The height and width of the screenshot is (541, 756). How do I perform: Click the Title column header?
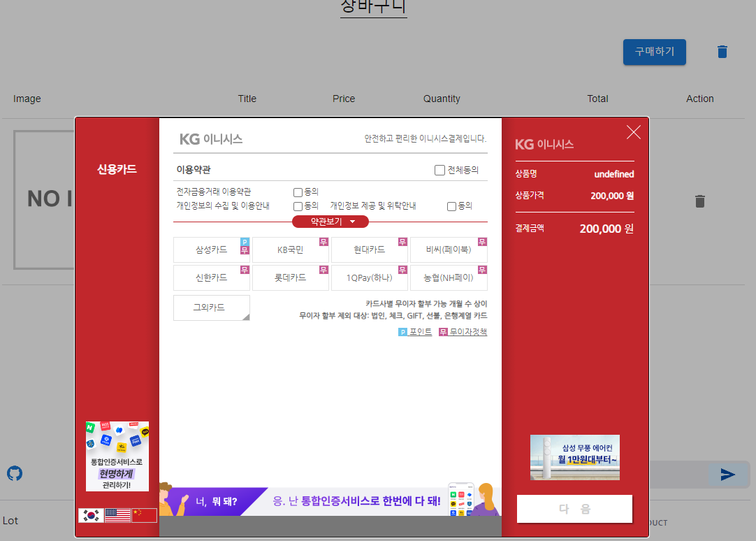pyautogui.click(x=247, y=99)
